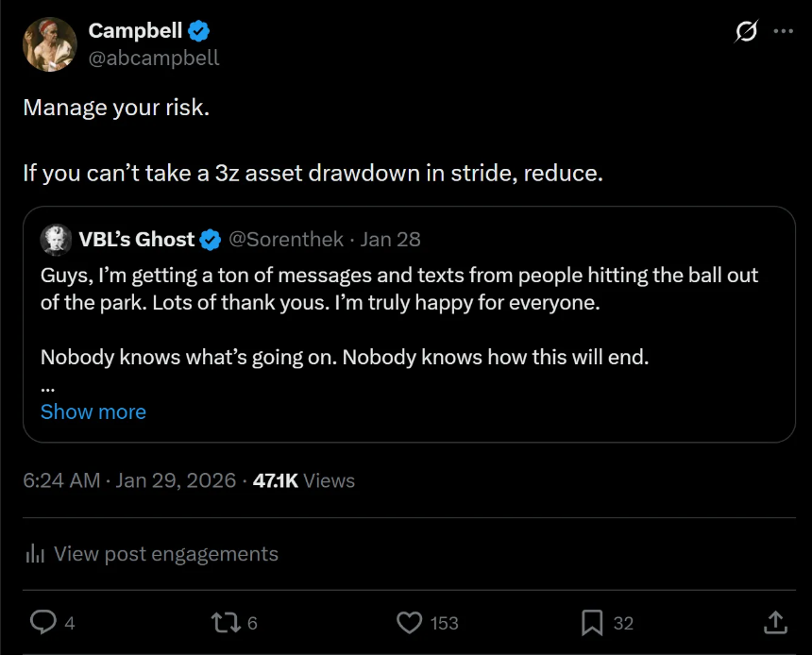
Task: Like the post with heart icon
Action: 409,622
